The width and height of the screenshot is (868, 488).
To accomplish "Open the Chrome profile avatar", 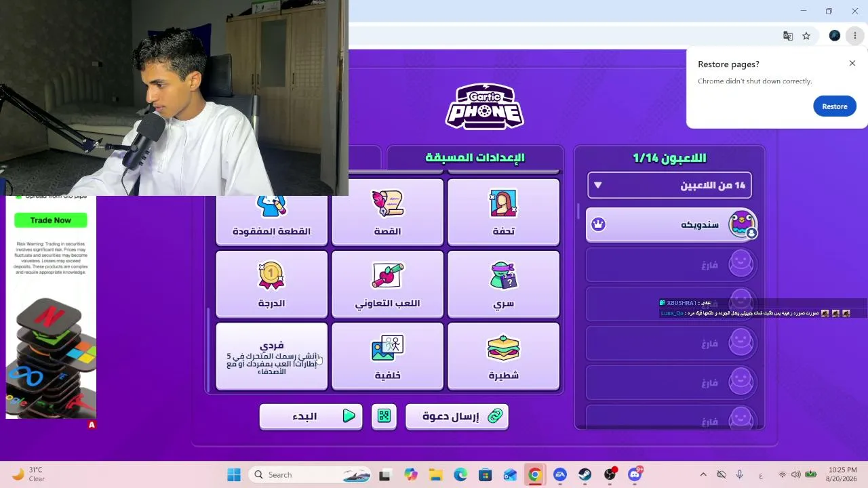I will 835,36.
